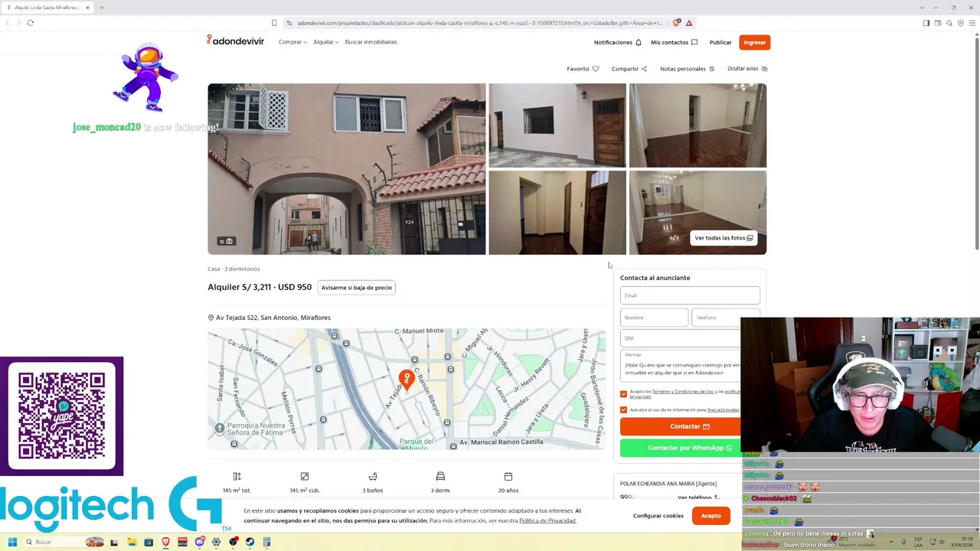The height and width of the screenshot is (551, 980).
Task: Hide this listing with Ocultar aviso
Action: 747,69
